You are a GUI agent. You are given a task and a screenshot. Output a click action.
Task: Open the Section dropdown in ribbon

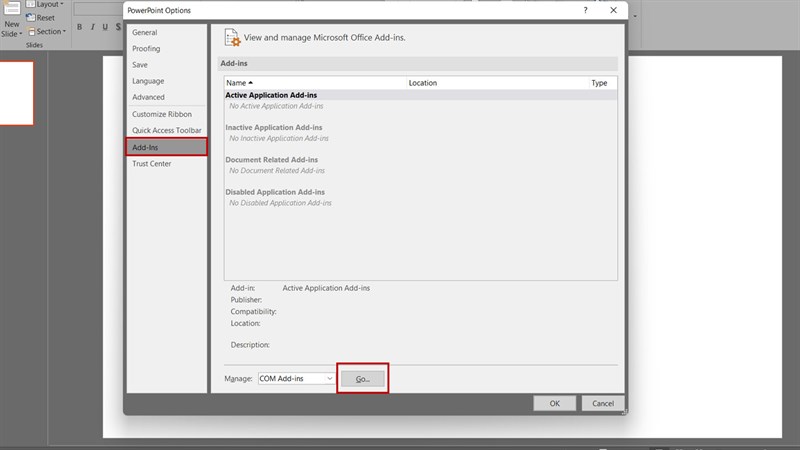point(46,31)
